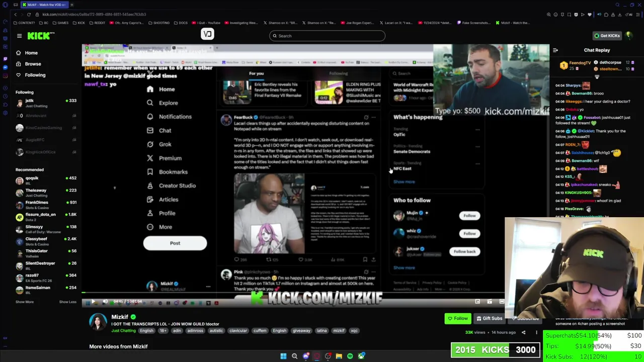
Task: Share the Mizkif VOD
Action: pyautogui.click(x=523, y=332)
